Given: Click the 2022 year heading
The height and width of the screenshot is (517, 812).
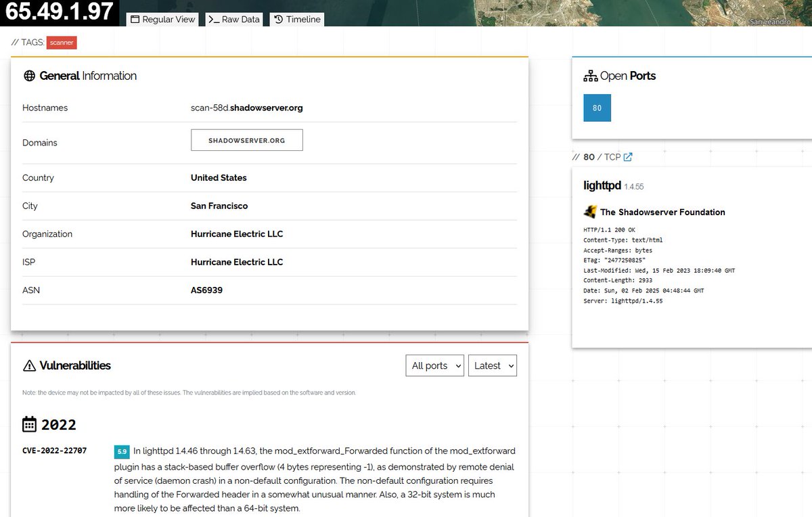Looking at the screenshot, I should (x=59, y=425).
